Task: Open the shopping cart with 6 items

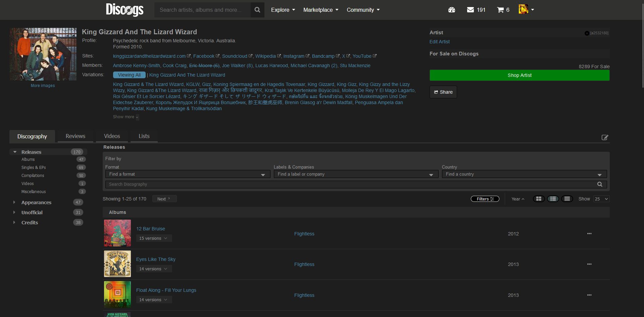Action: 503,10
